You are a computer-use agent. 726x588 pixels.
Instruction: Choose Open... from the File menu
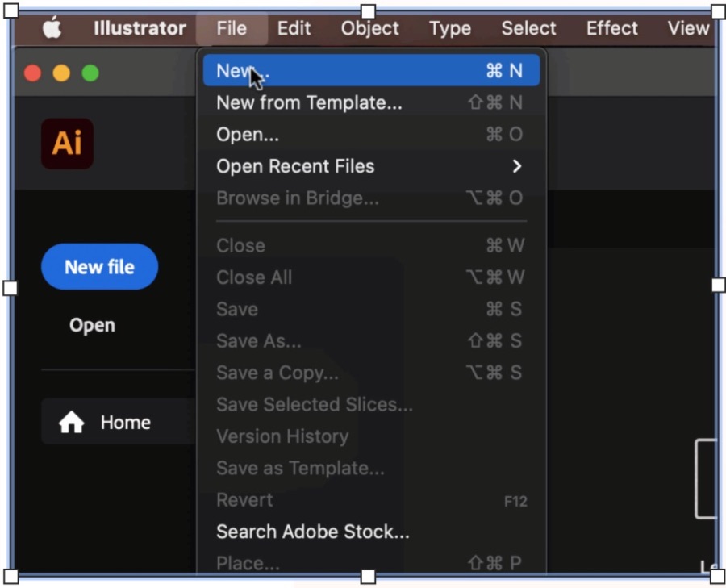point(371,134)
